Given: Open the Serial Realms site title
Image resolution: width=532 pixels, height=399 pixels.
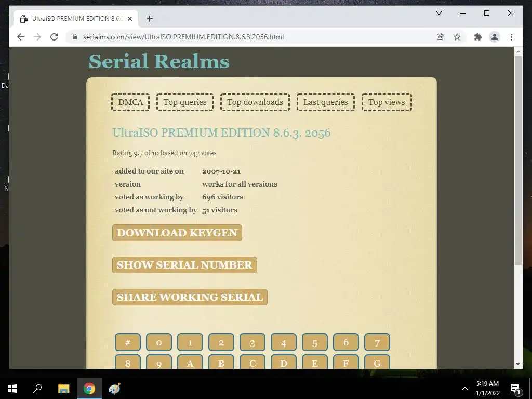Looking at the screenshot, I should pyautogui.click(x=159, y=61).
